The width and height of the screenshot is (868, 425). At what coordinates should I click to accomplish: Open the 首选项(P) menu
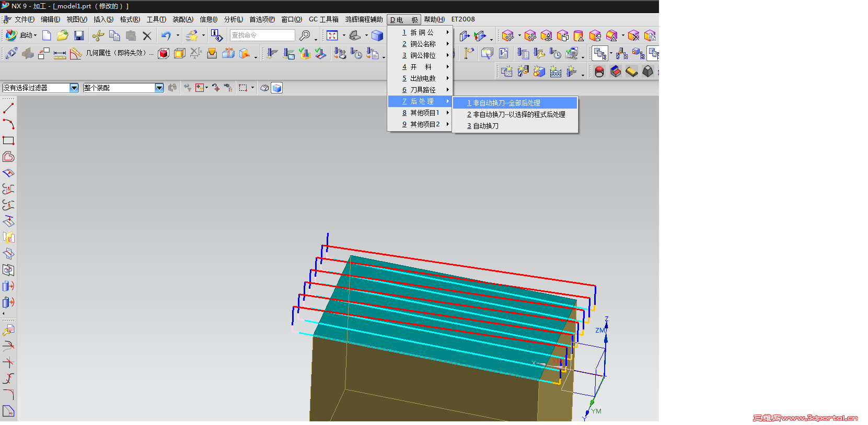[262, 19]
